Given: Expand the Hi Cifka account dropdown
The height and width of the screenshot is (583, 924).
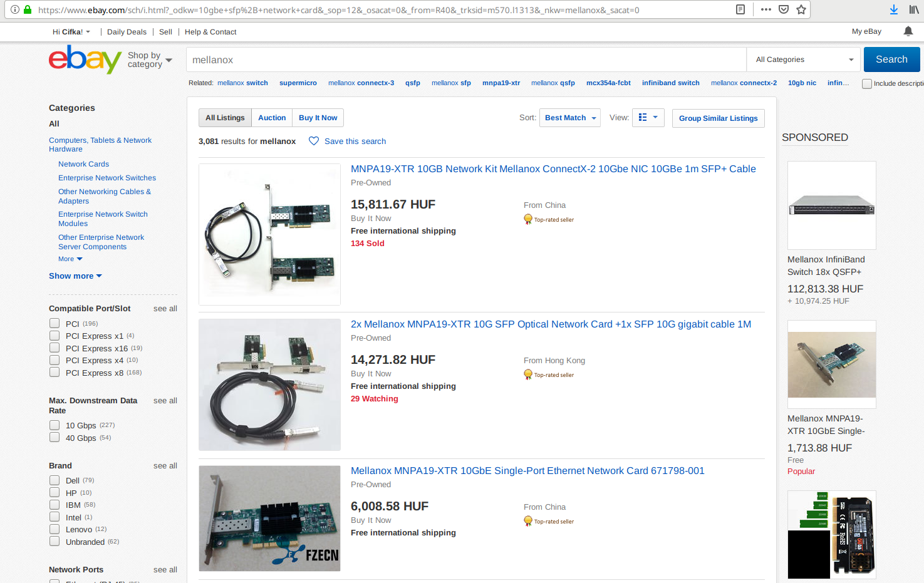Looking at the screenshot, I should [71, 32].
